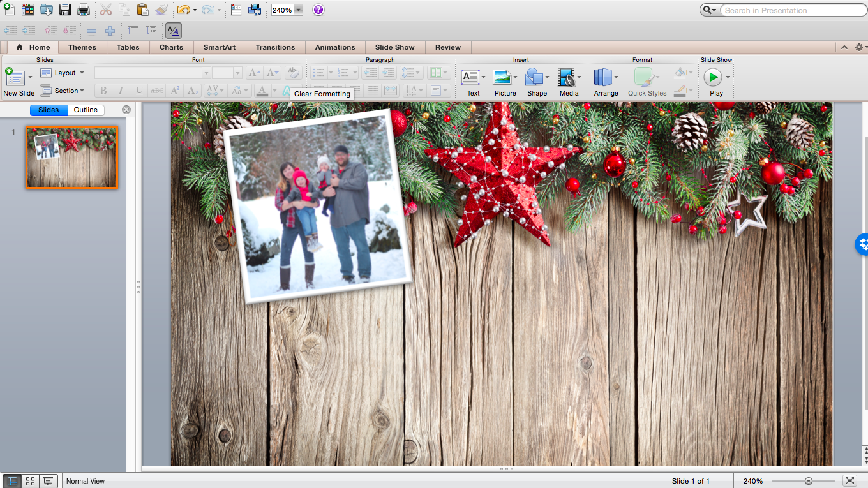Open the purple Help icon
Screen dimensions: 868x488
318,10
